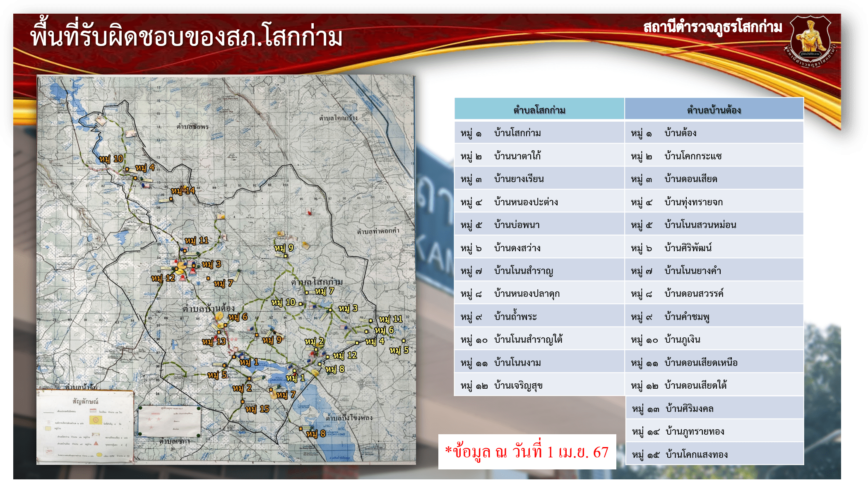Click the หมู่ 15 marker on map
Screen dimensions: 868x481
point(257,409)
